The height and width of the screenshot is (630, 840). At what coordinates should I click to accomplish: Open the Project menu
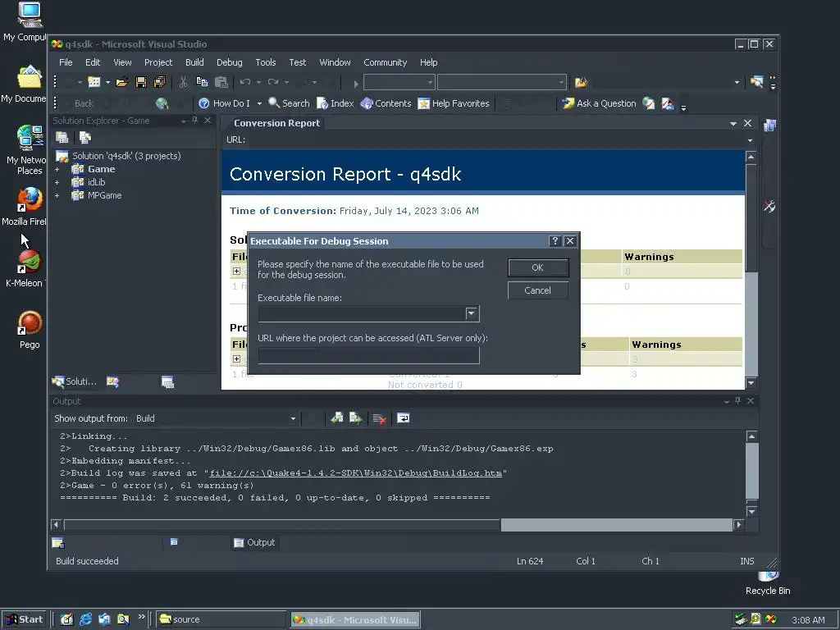158,62
